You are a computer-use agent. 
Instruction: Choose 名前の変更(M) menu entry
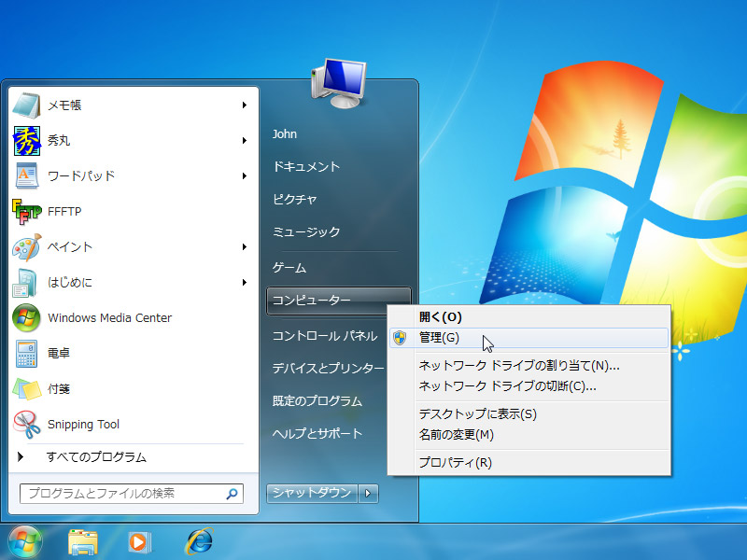pyautogui.click(x=529, y=435)
